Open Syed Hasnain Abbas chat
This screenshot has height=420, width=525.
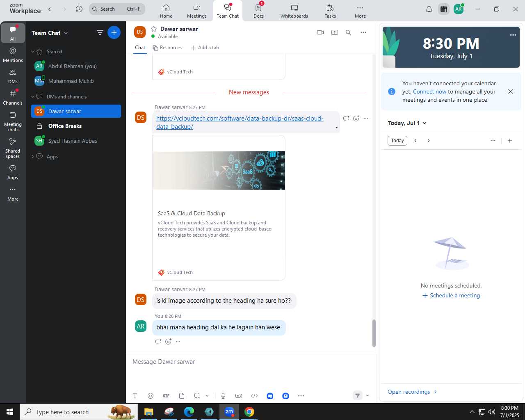click(76, 141)
